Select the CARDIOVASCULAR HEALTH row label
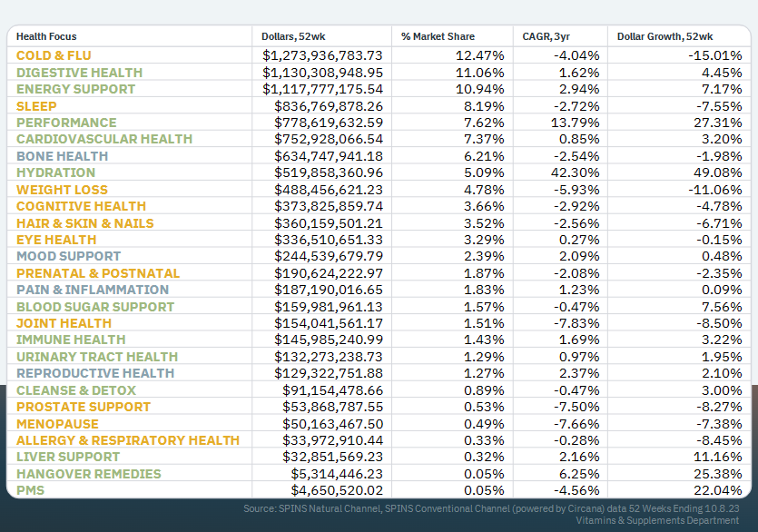Image resolution: width=758 pixels, height=532 pixels. coord(104,139)
